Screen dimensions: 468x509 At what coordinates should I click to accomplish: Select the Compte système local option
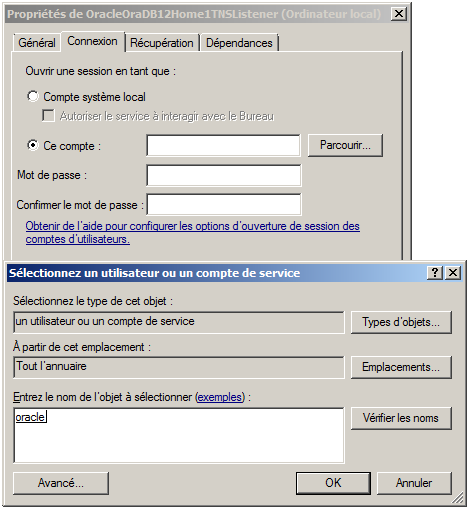[x=33, y=97]
